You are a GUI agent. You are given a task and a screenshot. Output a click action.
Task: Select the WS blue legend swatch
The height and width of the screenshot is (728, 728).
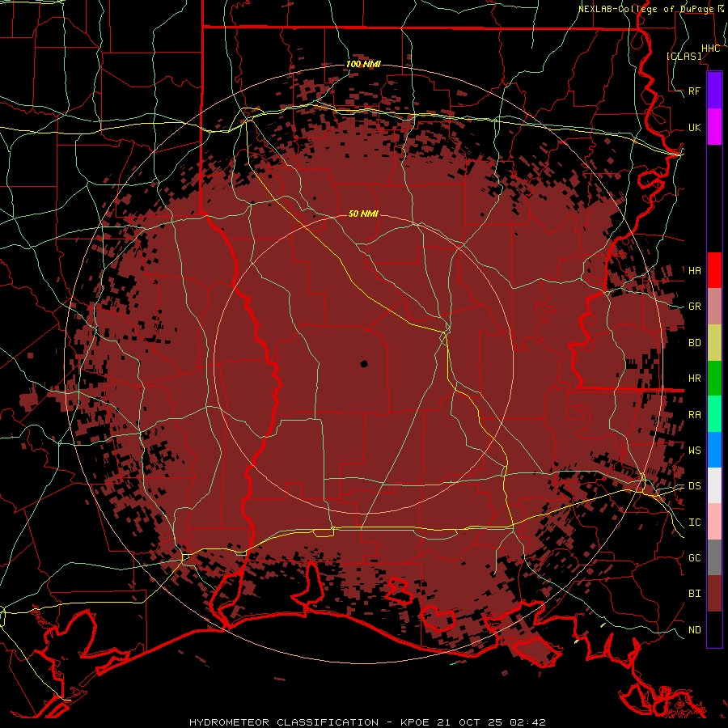pos(714,450)
